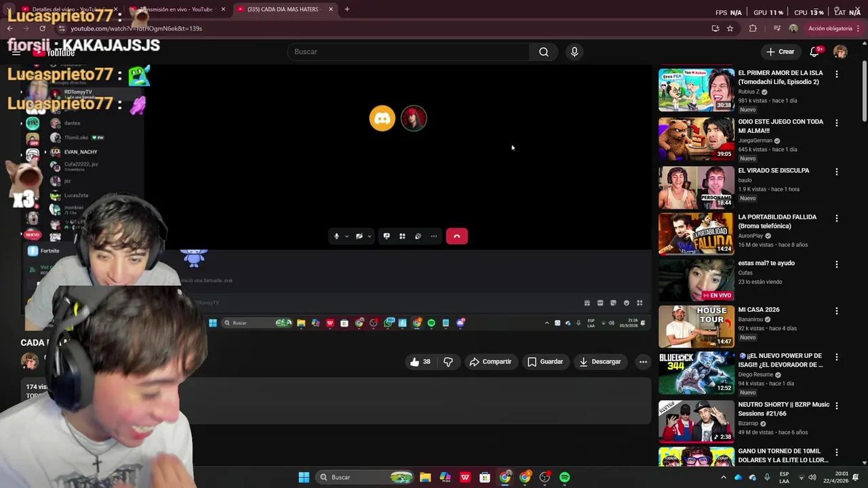Screen dimensions: 868x488
Task: Open activities grid icon in call controls
Action: click(402, 236)
